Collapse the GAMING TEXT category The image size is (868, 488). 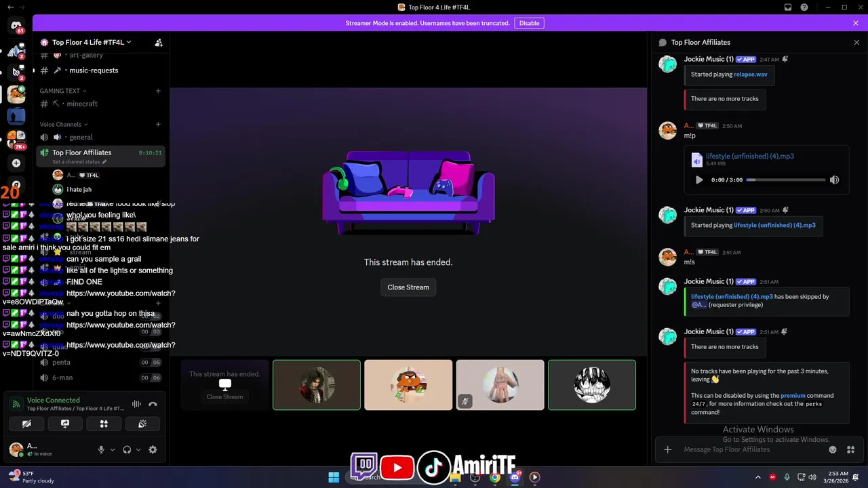point(62,91)
